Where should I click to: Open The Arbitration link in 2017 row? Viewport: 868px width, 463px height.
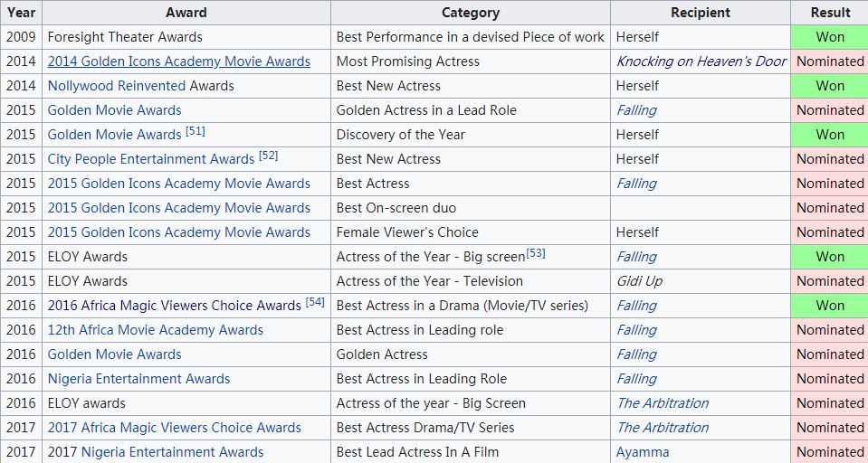pyautogui.click(x=663, y=428)
